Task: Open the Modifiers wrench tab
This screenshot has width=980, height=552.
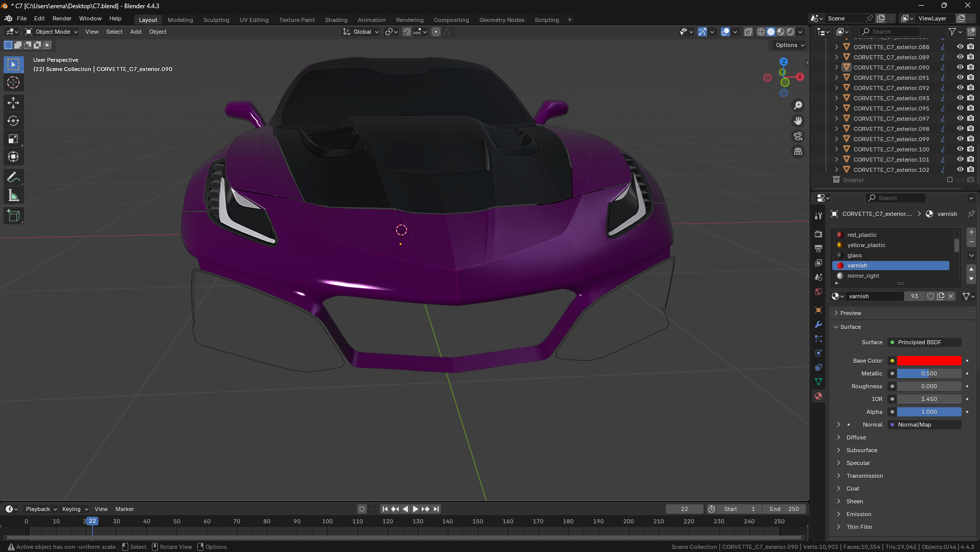Action: click(818, 324)
